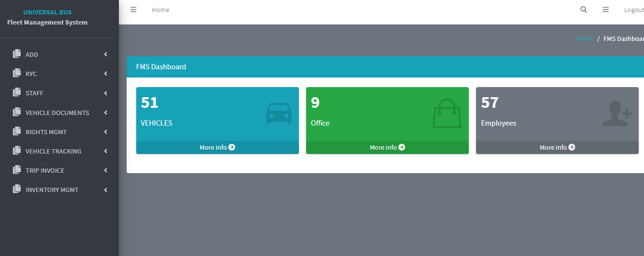The width and height of the screenshot is (644, 256).
Task: Expand the TRIP INVOICE chevron
Action: pos(105,170)
